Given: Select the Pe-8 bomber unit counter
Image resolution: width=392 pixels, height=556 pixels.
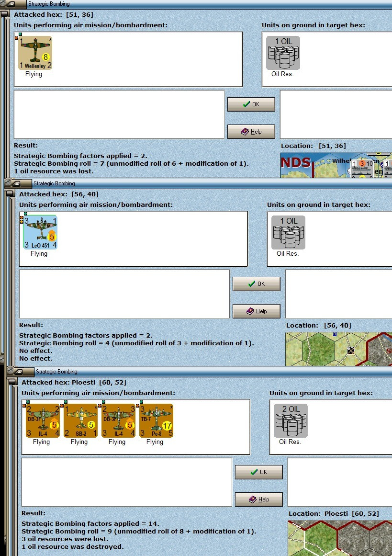Looking at the screenshot, I should click(x=156, y=420).
